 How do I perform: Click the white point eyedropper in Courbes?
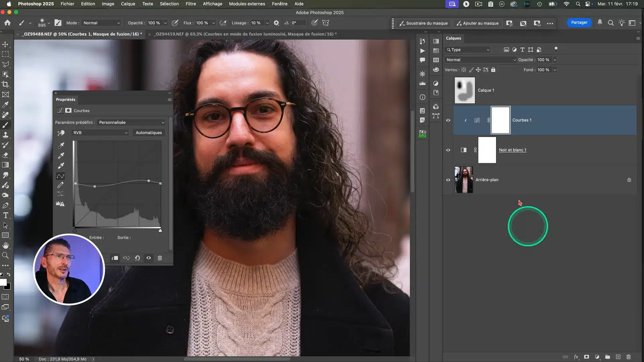tap(61, 166)
